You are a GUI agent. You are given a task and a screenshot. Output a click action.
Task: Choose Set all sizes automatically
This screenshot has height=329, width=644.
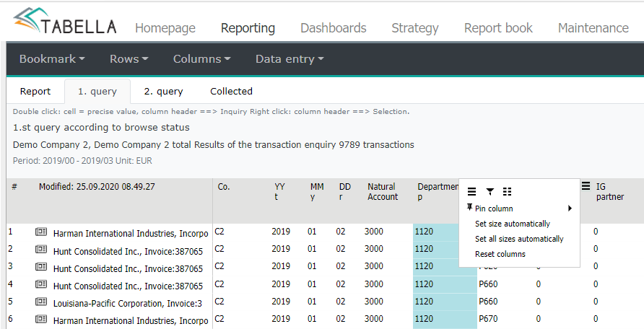point(519,239)
